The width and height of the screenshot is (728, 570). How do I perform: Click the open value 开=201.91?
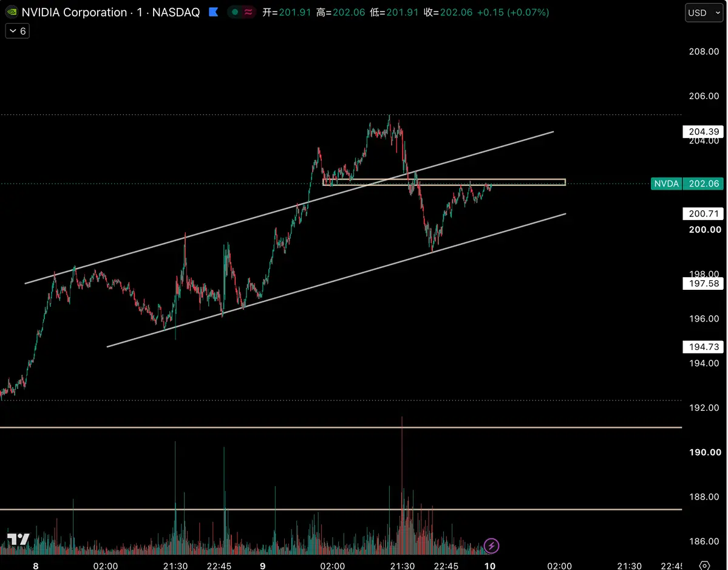pos(287,13)
